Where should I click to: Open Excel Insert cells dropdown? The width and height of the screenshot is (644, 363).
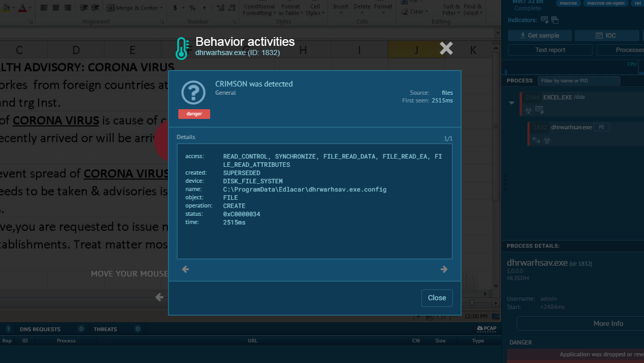pyautogui.click(x=341, y=8)
